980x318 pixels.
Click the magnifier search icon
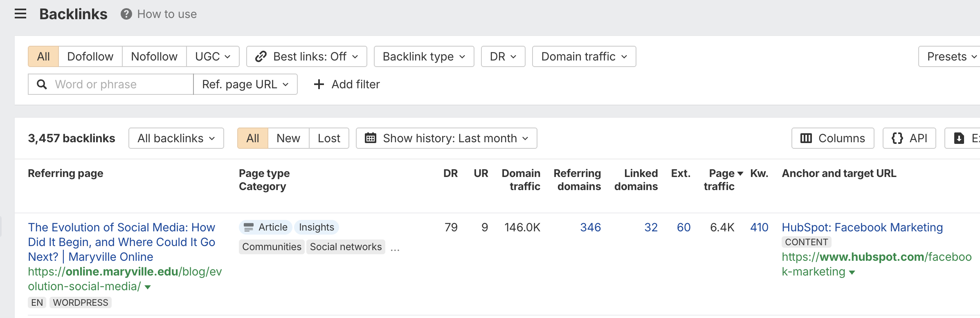42,84
